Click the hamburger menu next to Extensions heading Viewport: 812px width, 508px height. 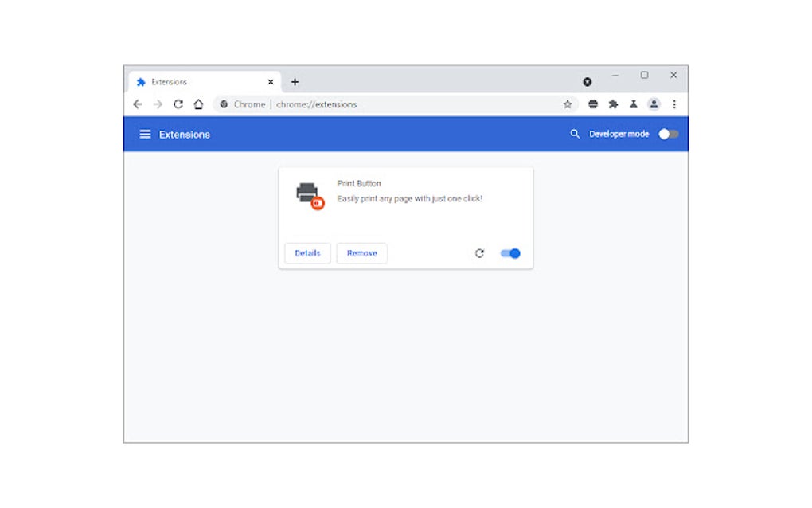(x=145, y=134)
